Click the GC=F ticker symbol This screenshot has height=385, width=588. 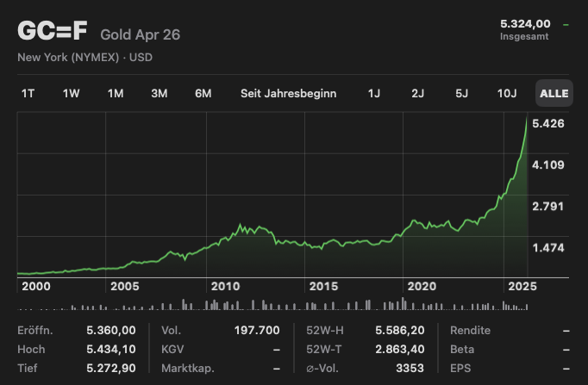pos(52,30)
